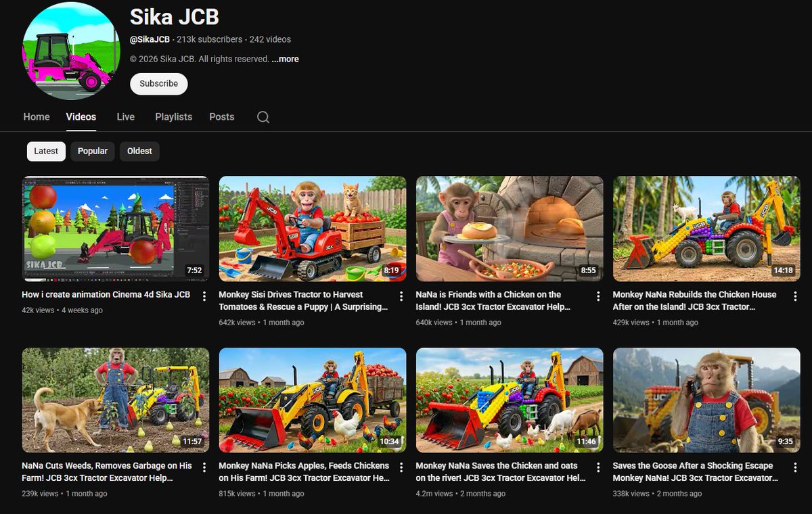Screen dimensions: 812x514
Task: Select the Videos tab
Action: 81,117
